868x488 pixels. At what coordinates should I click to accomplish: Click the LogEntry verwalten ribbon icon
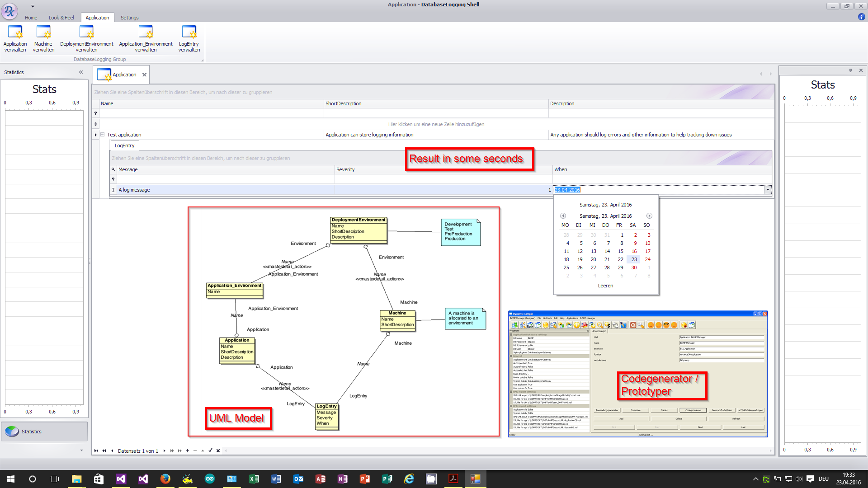pyautogui.click(x=189, y=38)
